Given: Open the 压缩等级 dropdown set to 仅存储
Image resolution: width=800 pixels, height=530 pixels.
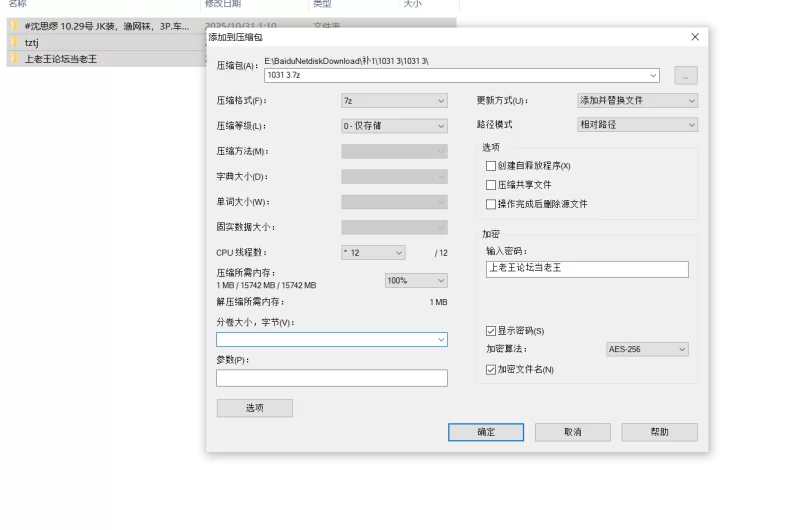Looking at the screenshot, I should (394, 125).
